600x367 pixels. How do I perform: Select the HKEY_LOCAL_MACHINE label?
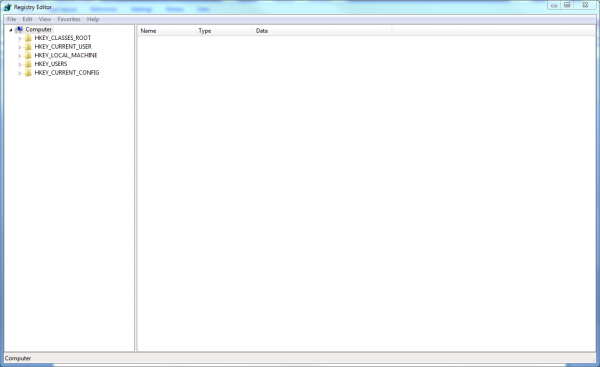(x=66, y=55)
